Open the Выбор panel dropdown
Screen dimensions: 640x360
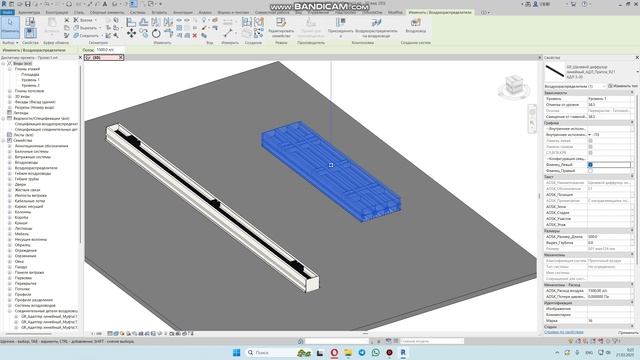pos(10,42)
